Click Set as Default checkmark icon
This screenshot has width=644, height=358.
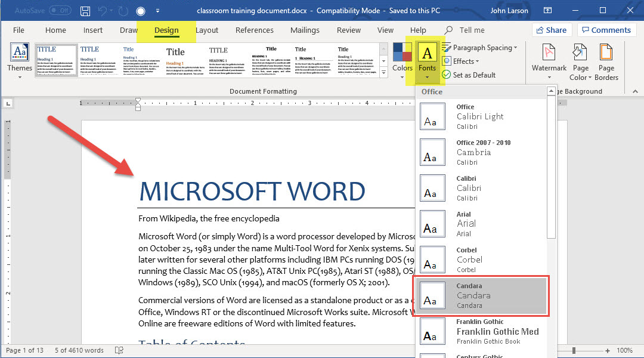(446, 75)
